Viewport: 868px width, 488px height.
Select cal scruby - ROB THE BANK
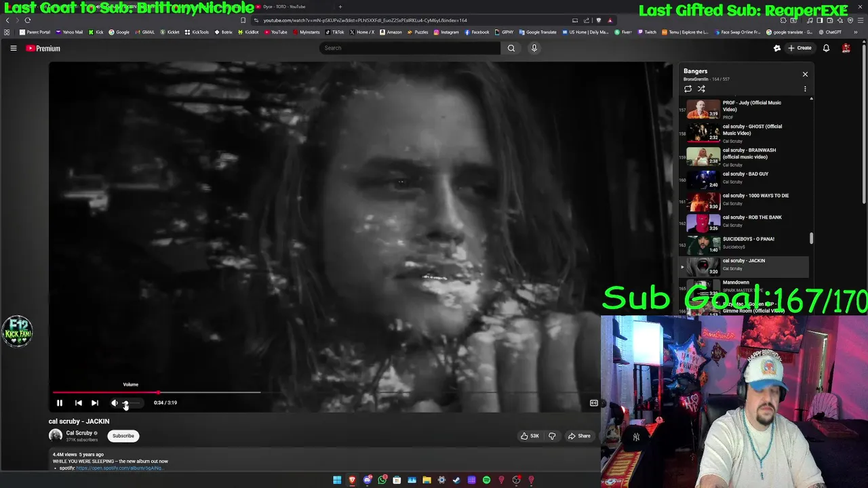tap(744, 222)
